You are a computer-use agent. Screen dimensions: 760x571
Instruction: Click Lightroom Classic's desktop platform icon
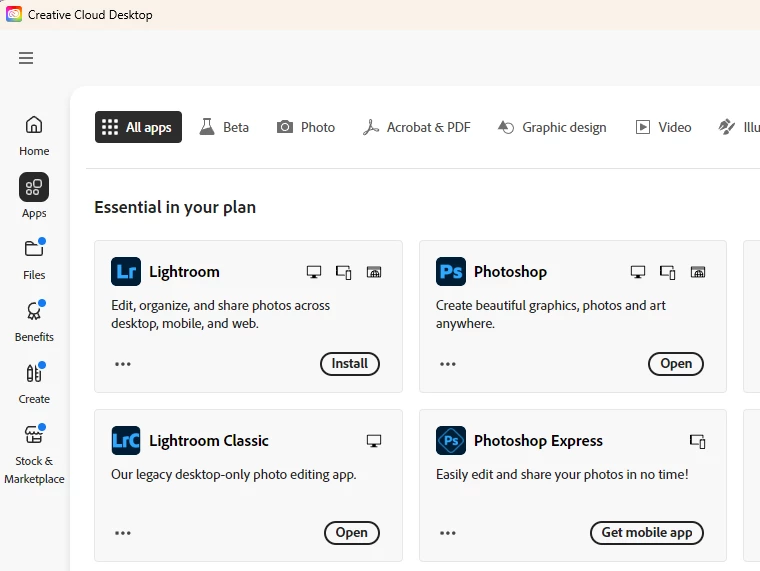click(x=374, y=441)
